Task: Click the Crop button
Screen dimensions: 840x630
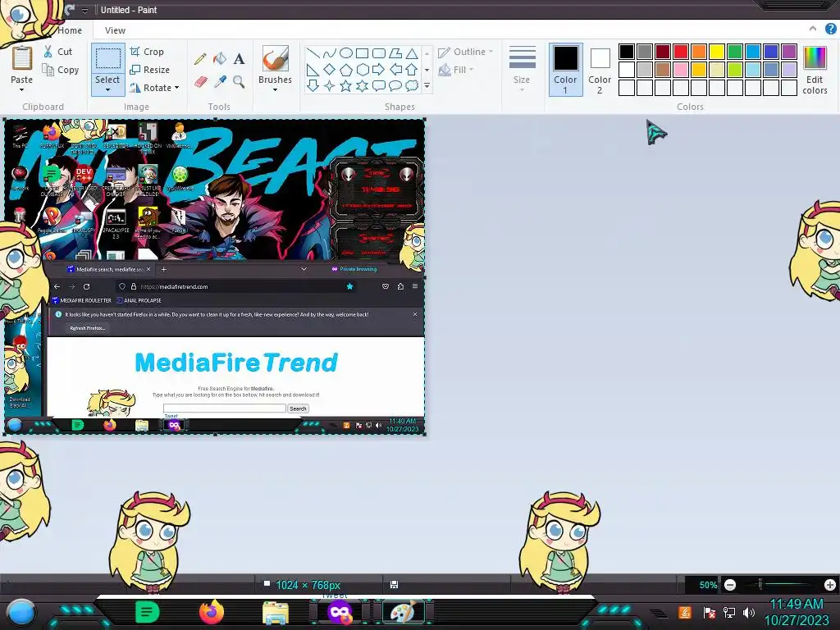Action: click(x=147, y=52)
